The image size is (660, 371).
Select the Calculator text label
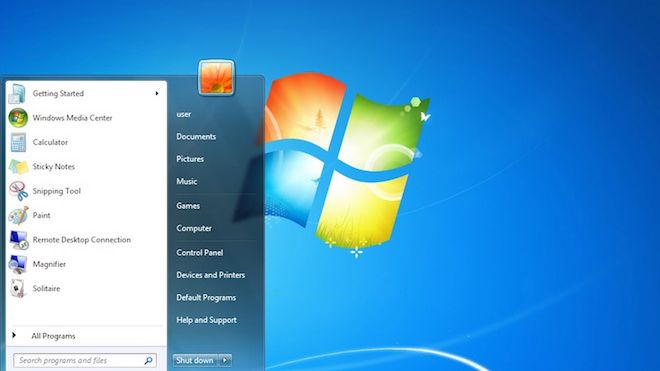pyautogui.click(x=50, y=142)
